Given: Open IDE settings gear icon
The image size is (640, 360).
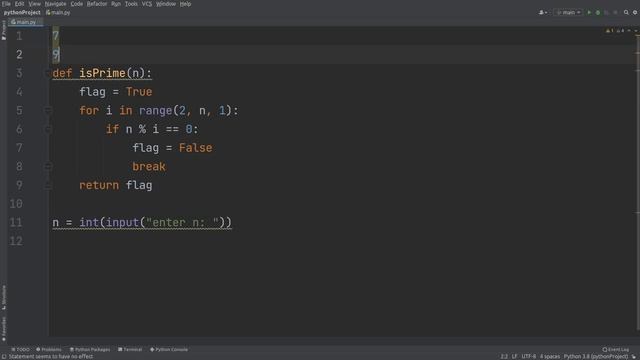Looking at the screenshot, I should pyautogui.click(x=635, y=13).
